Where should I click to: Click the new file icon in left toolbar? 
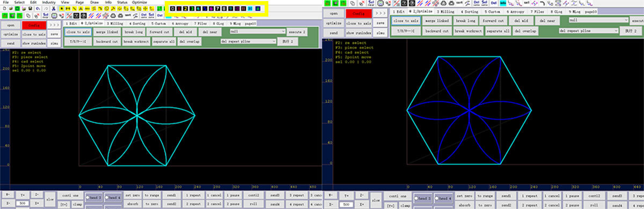coord(4,9)
